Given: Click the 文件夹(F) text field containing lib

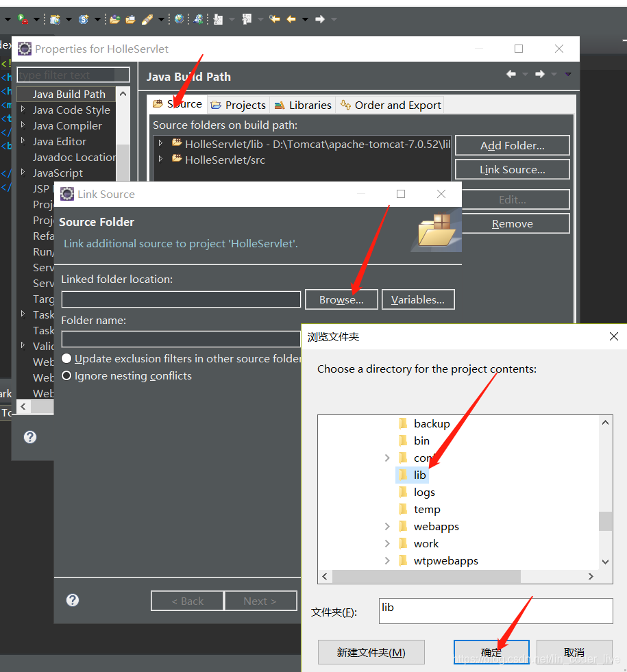Looking at the screenshot, I should (496, 611).
